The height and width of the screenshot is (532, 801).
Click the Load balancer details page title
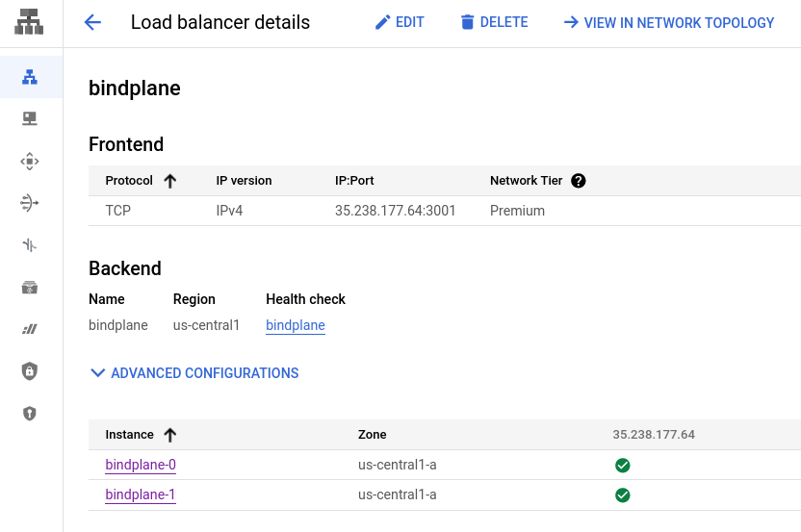pyautogui.click(x=220, y=22)
